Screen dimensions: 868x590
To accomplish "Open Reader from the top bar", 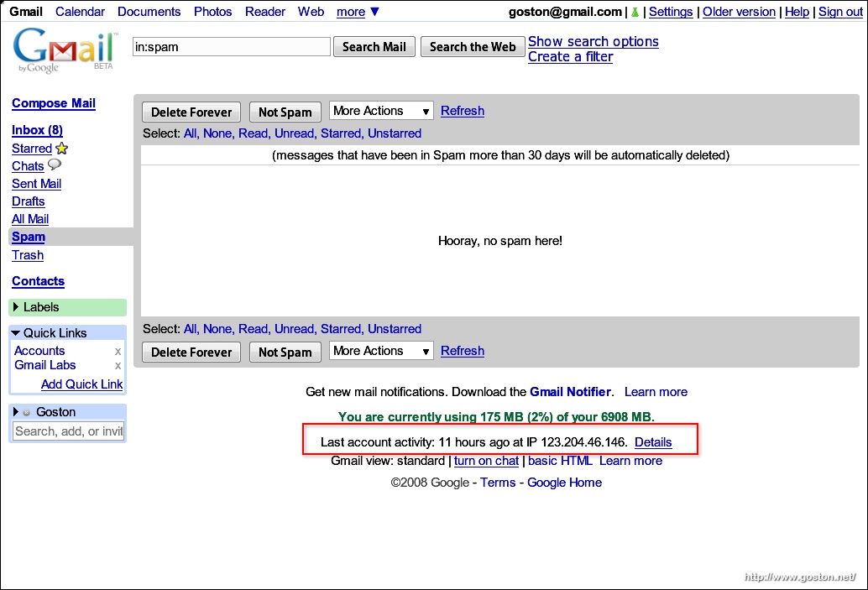I will tap(265, 12).
